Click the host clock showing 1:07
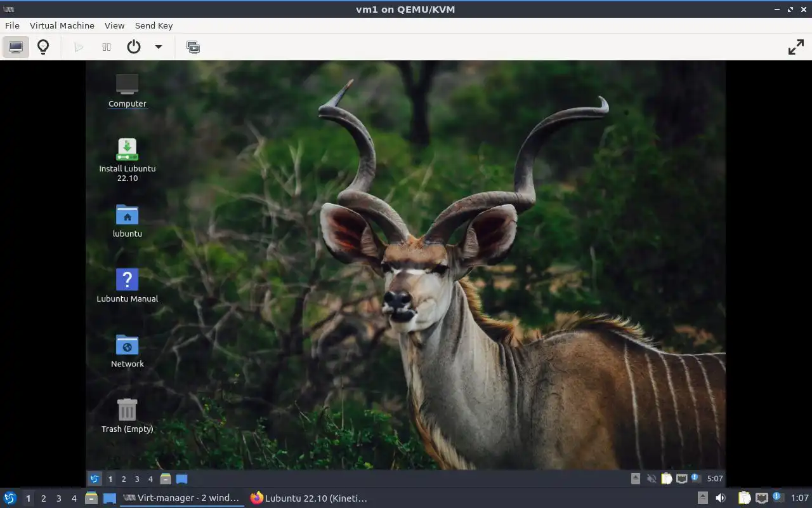Viewport: 812px width, 508px height. pyautogui.click(x=799, y=498)
